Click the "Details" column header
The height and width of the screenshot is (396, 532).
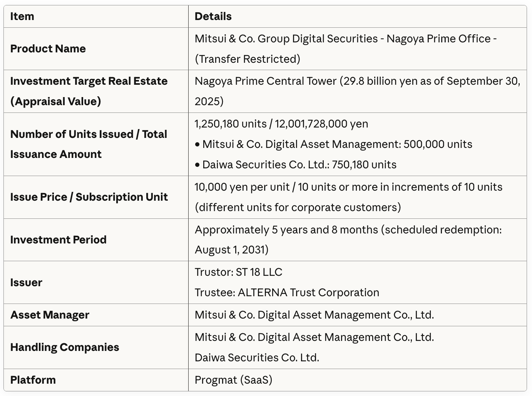[213, 17]
